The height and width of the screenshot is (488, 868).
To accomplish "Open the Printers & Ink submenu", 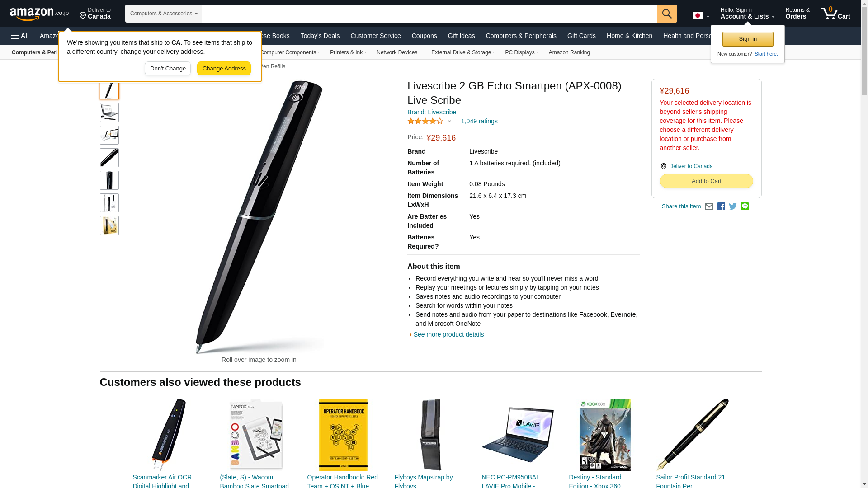I will pos(348,52).
